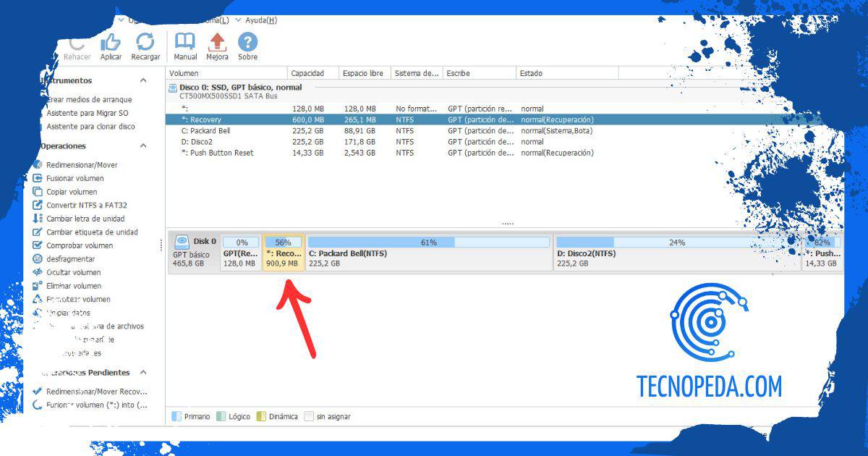The width and height of the screenshot is (868, 456).
Task: Click the Escribe column header
Action: click(x=480, y=73)
